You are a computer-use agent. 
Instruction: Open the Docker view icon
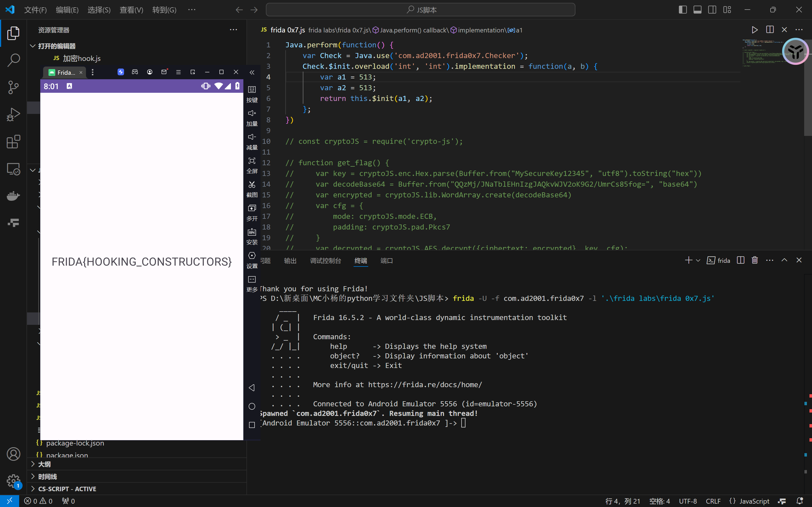[x=14, y=196]
